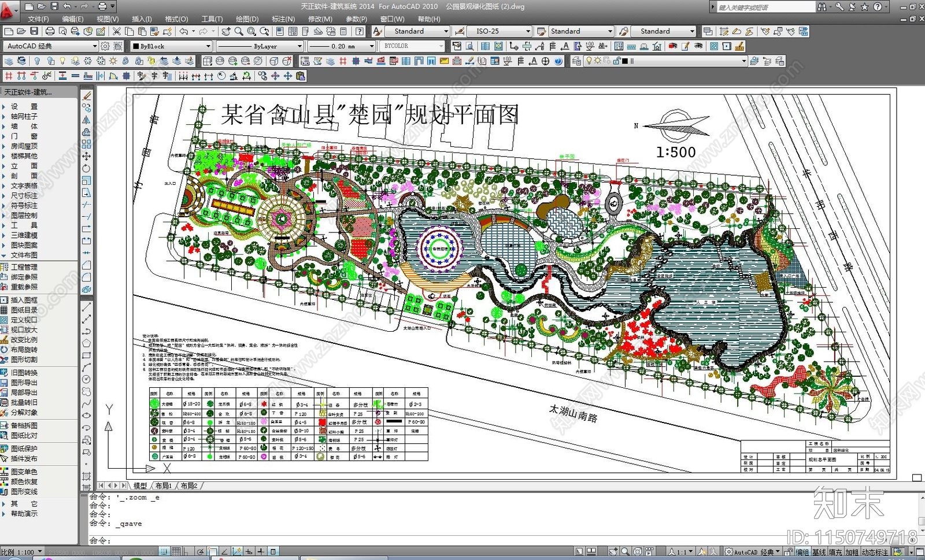Open the workspace settings gear icon
925x560 pixels.
pyautogui.click(x=105, y=46)
